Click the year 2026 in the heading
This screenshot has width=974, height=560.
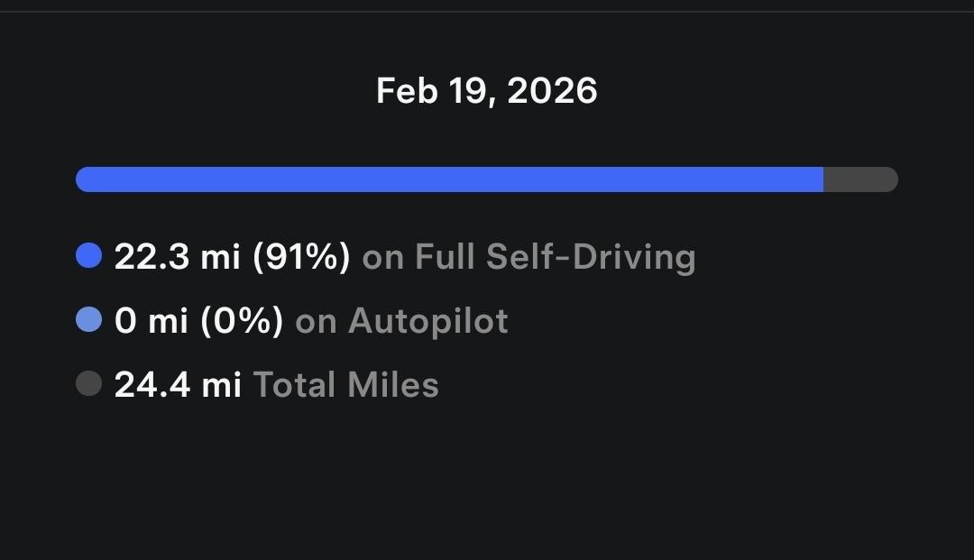[x=552, y=91]
